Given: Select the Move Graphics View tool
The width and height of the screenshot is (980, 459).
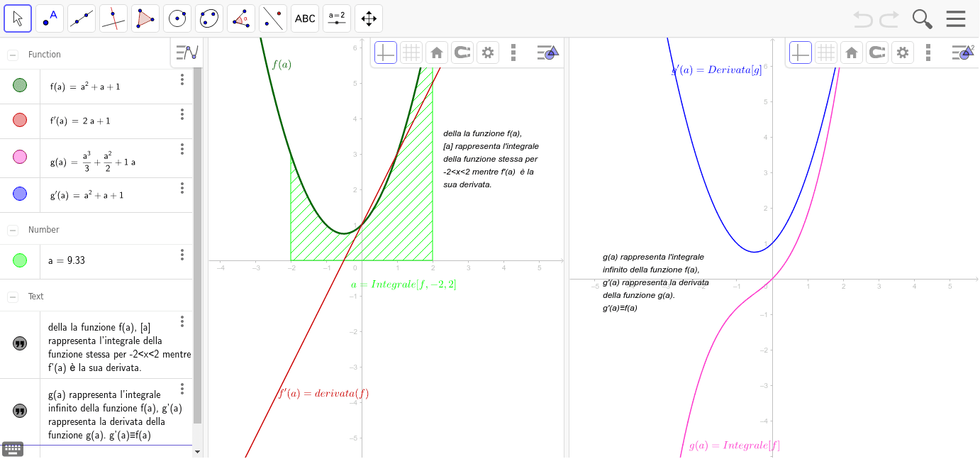Looking at the screenshot, I should pyautogui.click(x=369, y=18).
